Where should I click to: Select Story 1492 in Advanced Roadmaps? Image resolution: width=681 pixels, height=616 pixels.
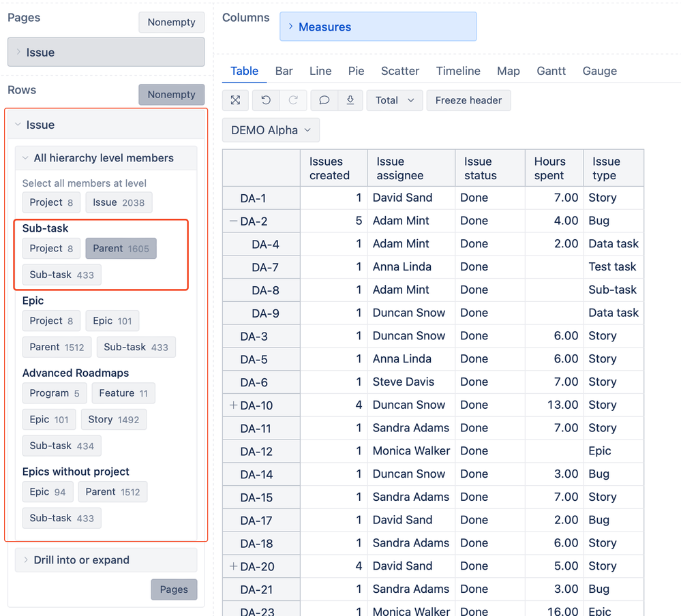[x=114, y=419]
